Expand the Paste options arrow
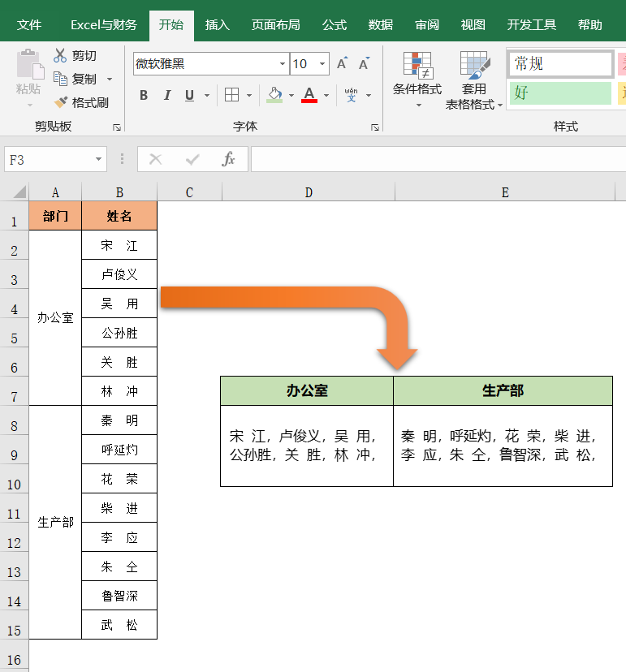 (x=29, y=105)
